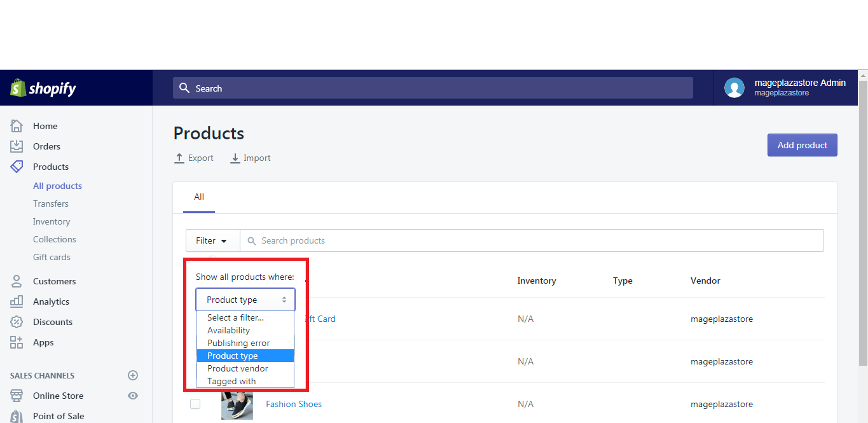Open Inventory in sidebar
The width and height of the screenshot is (868, 423).
pos(52,221)
